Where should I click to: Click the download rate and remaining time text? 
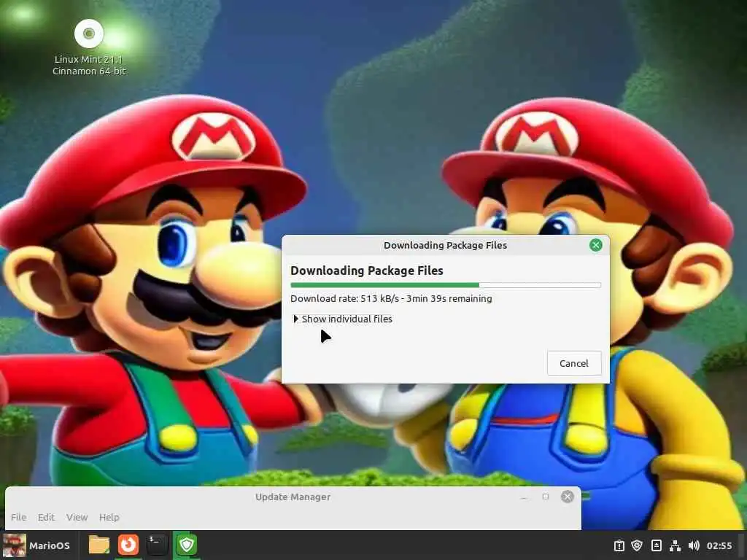[x=391, y=298]
